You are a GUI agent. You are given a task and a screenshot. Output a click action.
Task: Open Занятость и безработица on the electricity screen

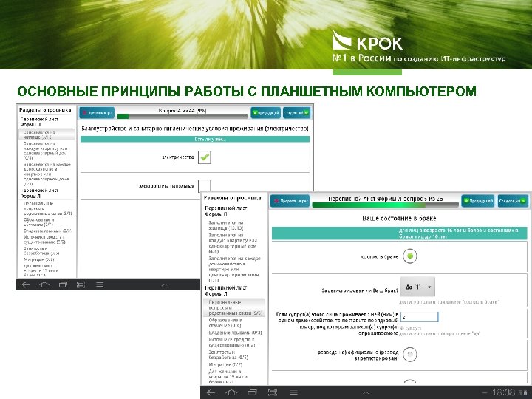click(x=41, y=250)
